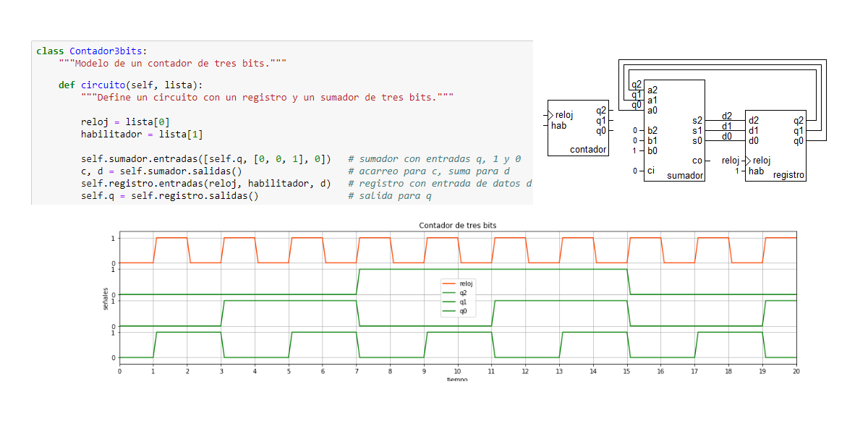Click the "10" tick on the time axis
This screenshot has height=434, width=868.
457,370
